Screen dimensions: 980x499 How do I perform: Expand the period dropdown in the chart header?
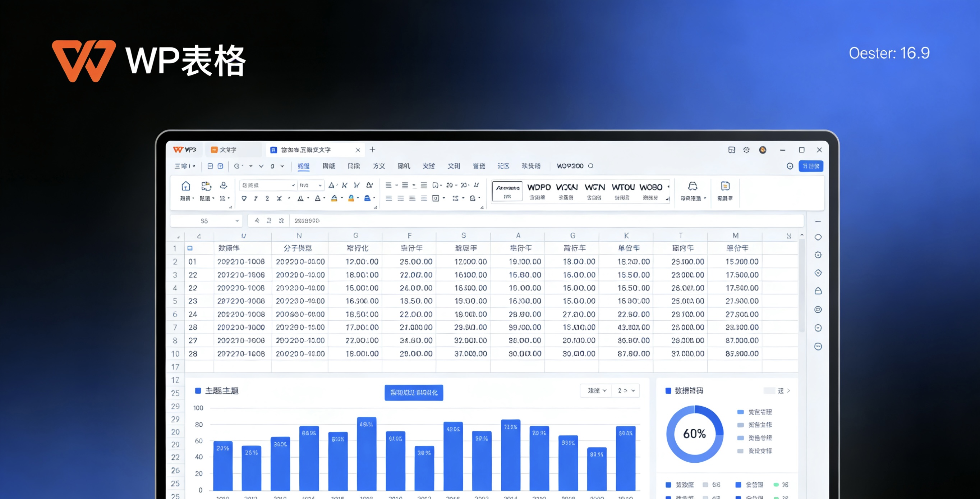(x=595, y=390)
